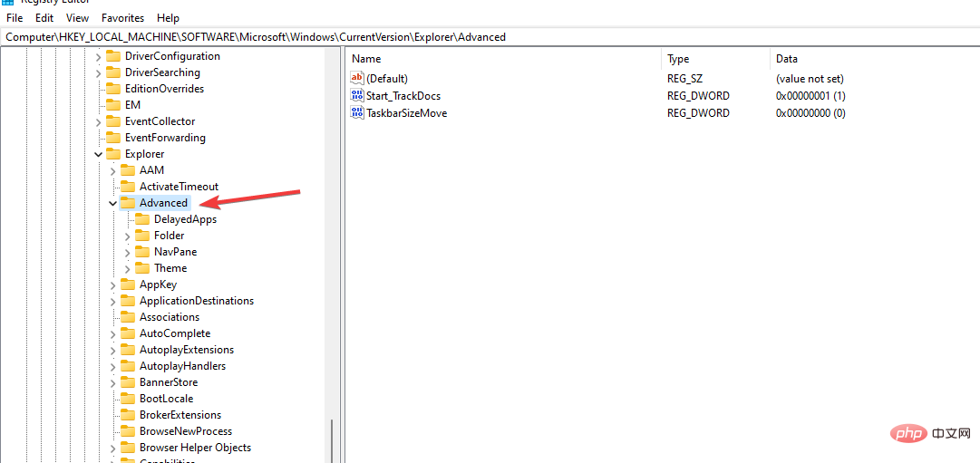Expand the NavPane subkey

pos(128,253)
